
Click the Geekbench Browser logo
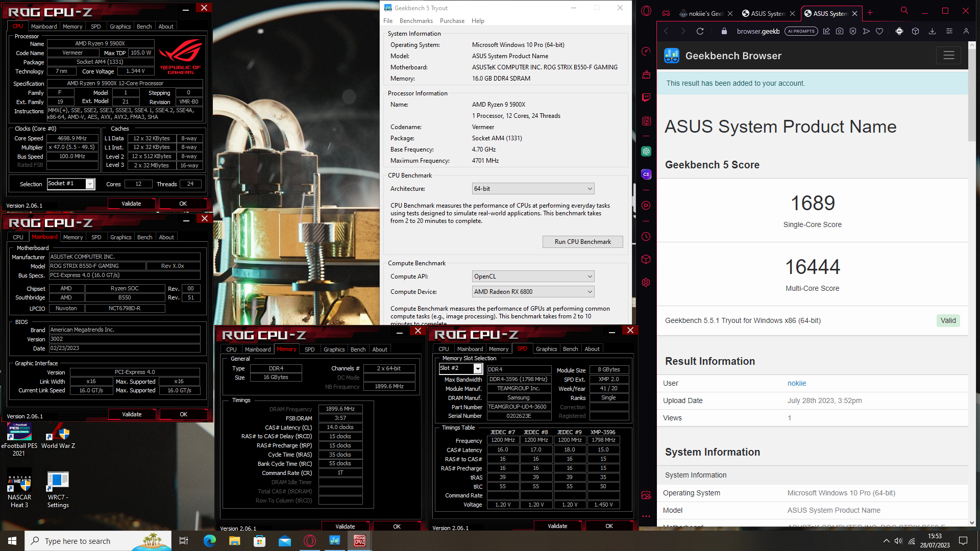point(672,56)
